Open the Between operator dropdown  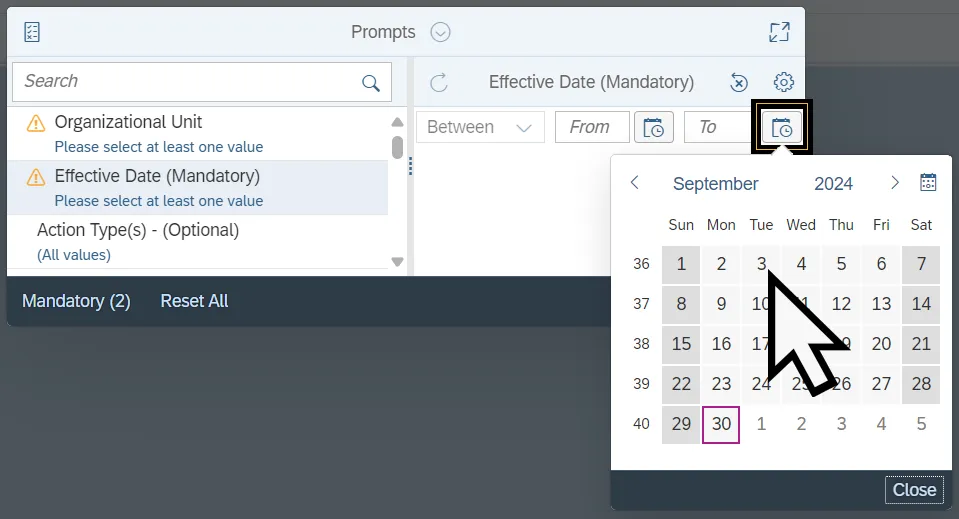tap(480, 128)
